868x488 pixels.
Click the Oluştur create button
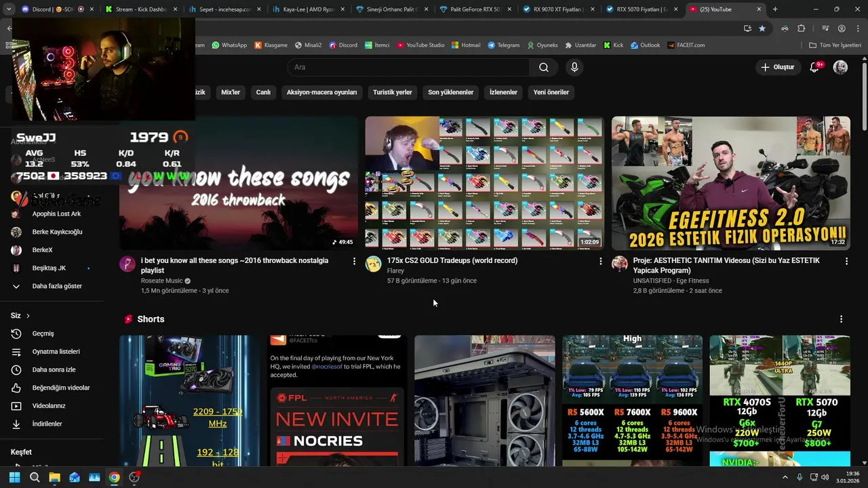777,67
